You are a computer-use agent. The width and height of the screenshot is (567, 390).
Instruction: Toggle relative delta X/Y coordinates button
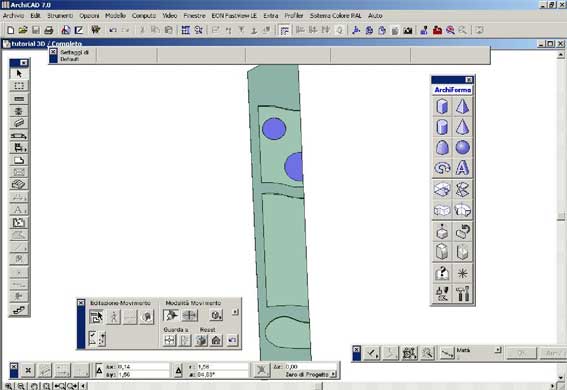click(99, 370)
